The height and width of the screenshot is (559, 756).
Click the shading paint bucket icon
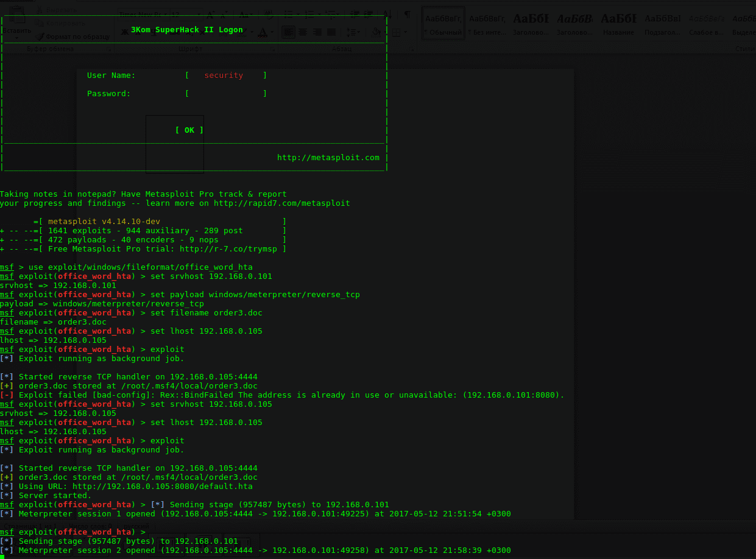[377, 32]
